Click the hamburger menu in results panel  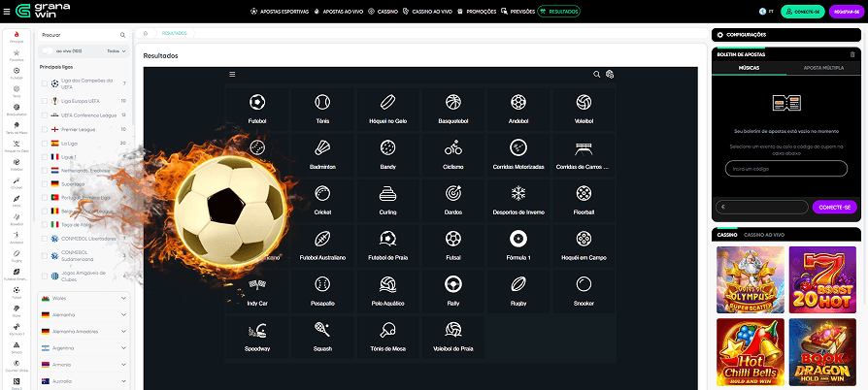coord(232,75)
